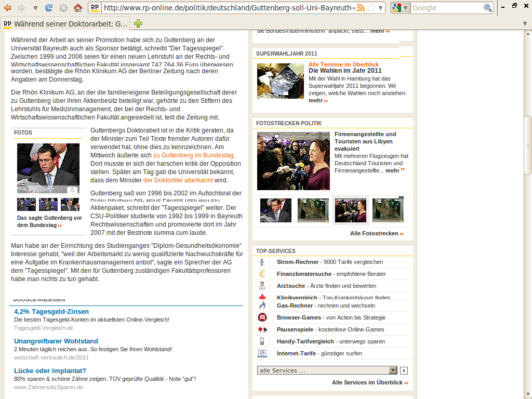Open the Gas-Rechner service link
The image size is (532, 399).
[x=326, y=305]
